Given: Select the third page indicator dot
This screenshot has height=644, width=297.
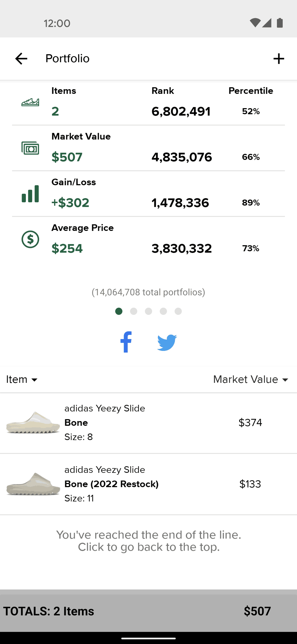Looking at the screenshot, I should (148, 311).
